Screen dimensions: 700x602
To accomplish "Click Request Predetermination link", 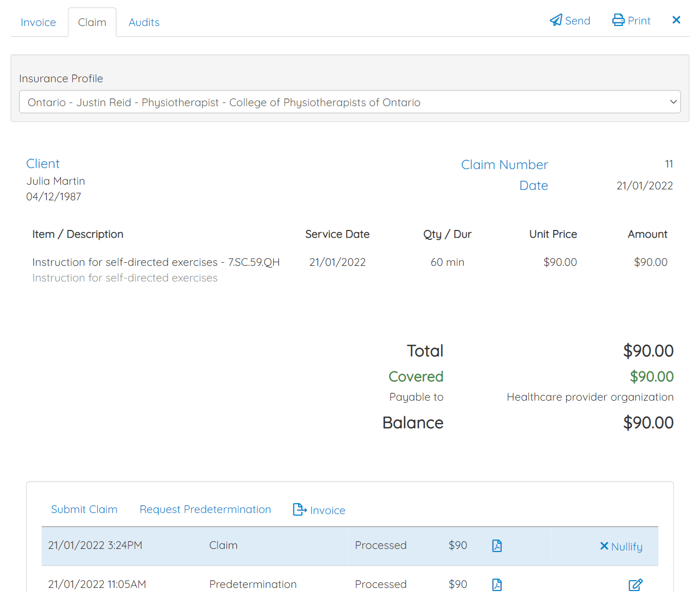I will pos(205,509).
